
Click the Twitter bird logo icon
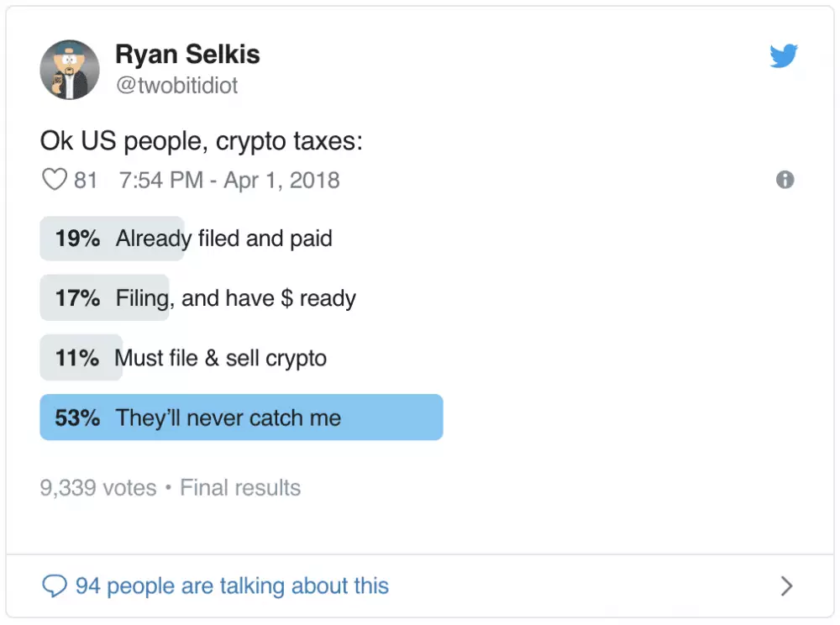(x=783, y=56)
